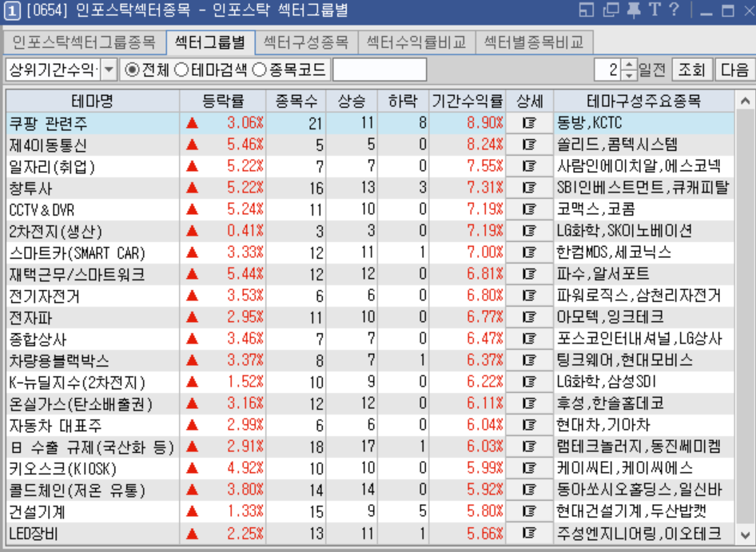The image size is (756, 552).
Task: Select the 창투사 theme name
Action: 30,189
